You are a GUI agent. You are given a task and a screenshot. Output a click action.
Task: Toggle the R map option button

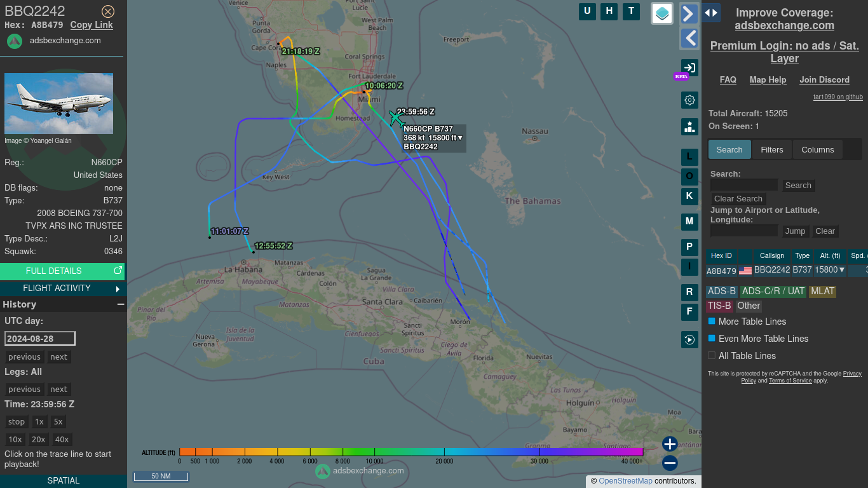689,292
